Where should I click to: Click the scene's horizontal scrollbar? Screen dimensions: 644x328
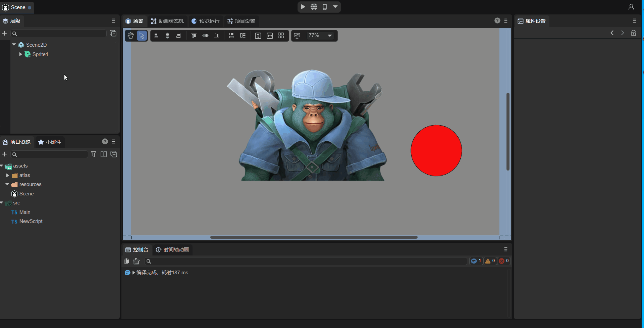pyautogui.click(x=314, y=237)
